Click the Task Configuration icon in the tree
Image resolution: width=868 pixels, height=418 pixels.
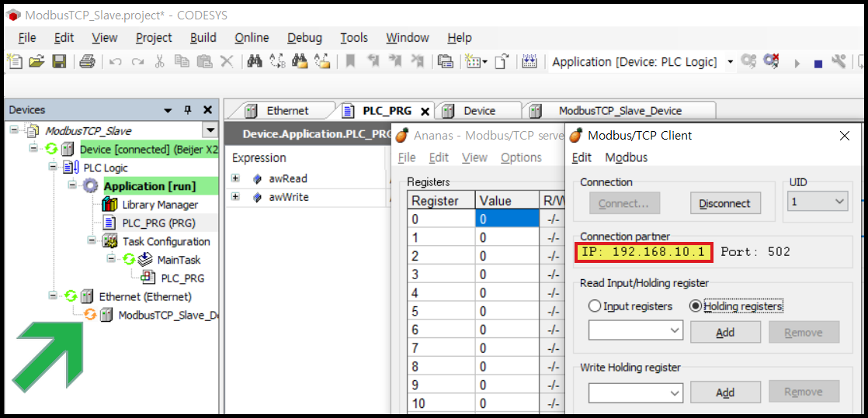click(109, 241)
